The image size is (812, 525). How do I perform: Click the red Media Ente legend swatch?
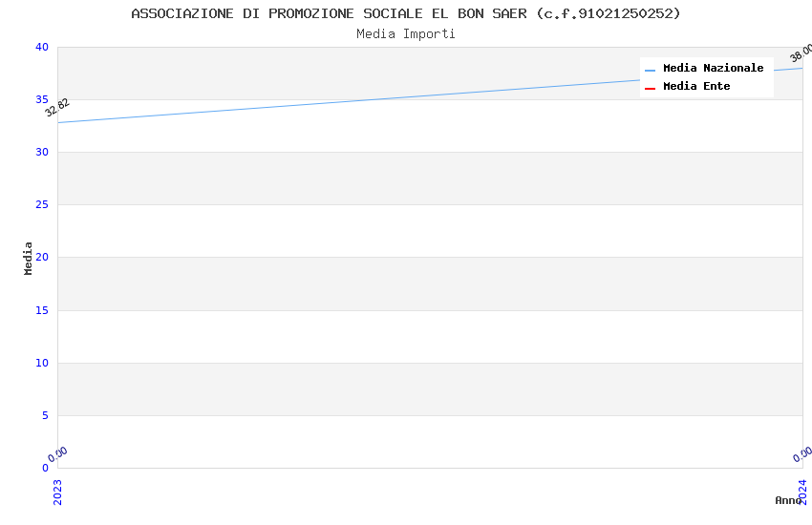click(x=650, y=88)
